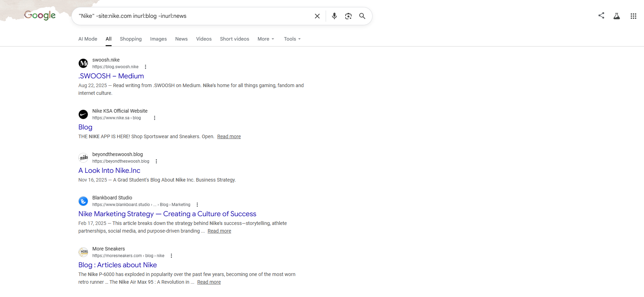The height and width of the screenshot is (297, 644).
Task: Open search by image camera icon
Action: 348,16
